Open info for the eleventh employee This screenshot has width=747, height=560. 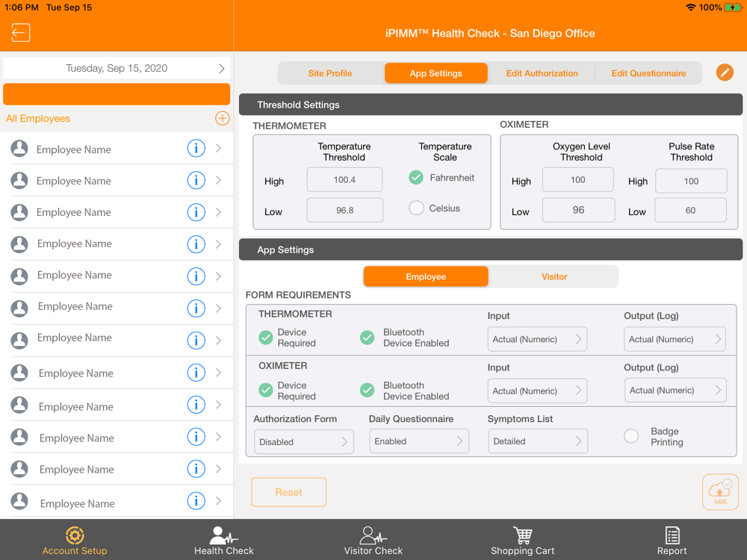(196, 469)
